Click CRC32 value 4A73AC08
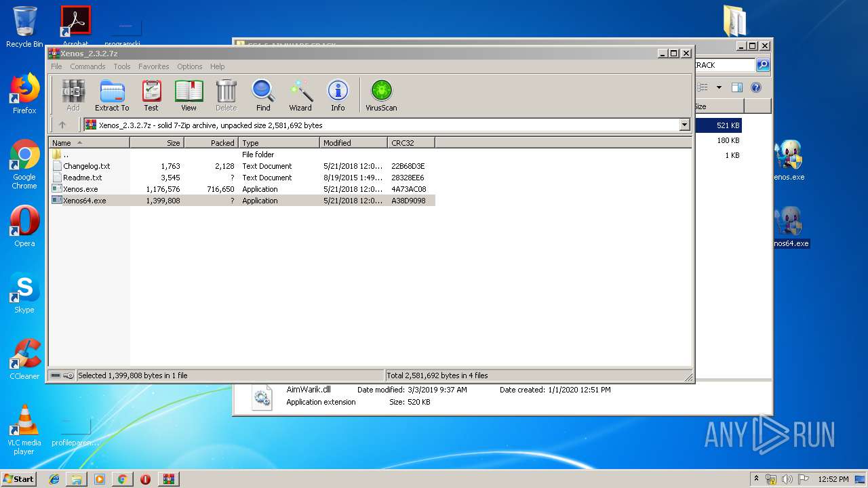 [408, 189]
